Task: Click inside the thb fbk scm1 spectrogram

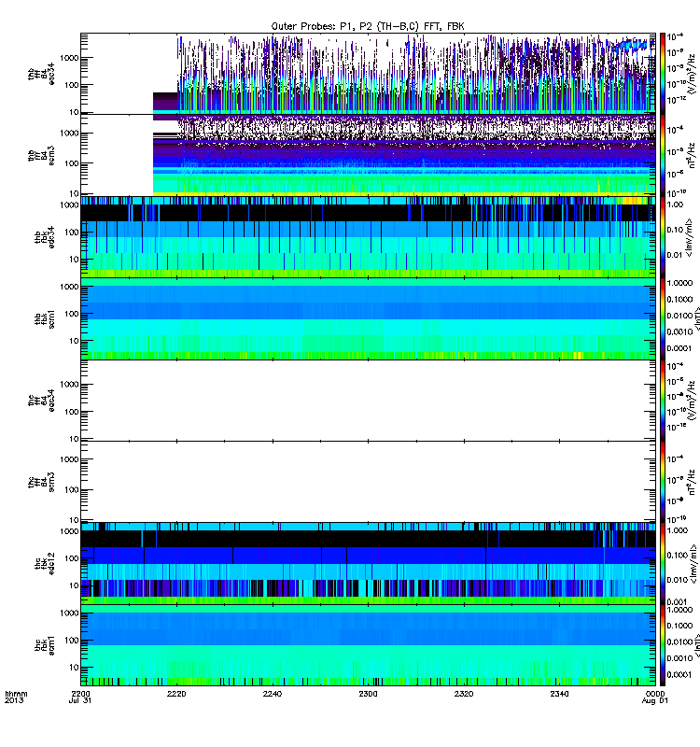Action: [x=368, y=318]
